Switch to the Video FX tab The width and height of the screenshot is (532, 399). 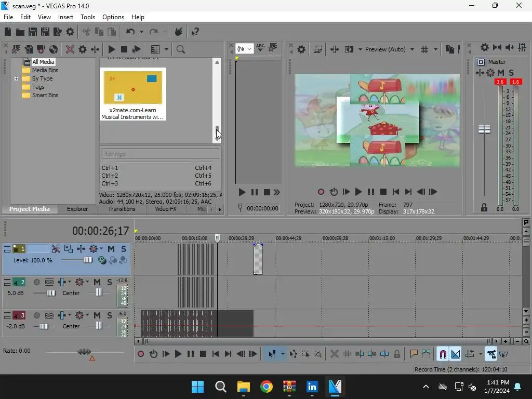click(166, 209)
